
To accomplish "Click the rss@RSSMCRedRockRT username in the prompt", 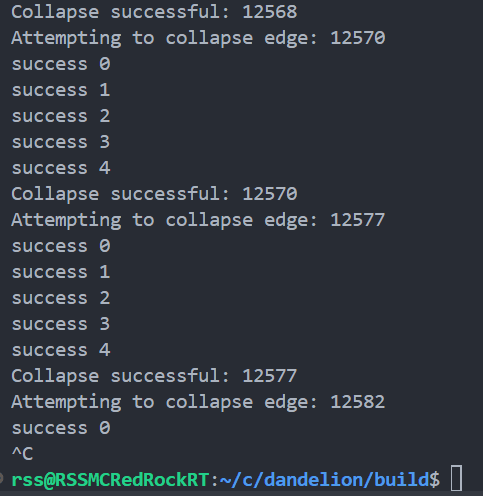I will pyautogui.click(x=110, y=480).
